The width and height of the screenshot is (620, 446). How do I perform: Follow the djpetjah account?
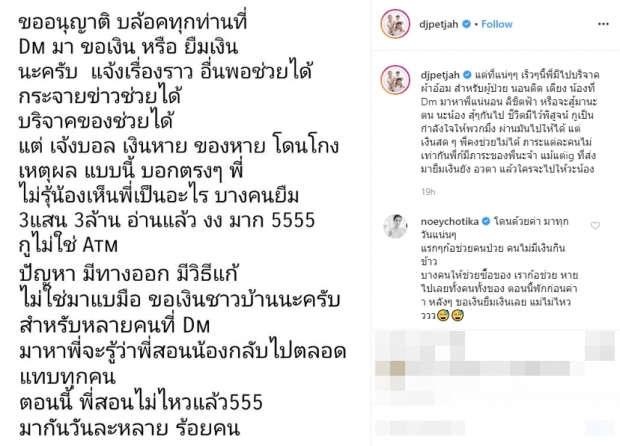click(497, 24)
